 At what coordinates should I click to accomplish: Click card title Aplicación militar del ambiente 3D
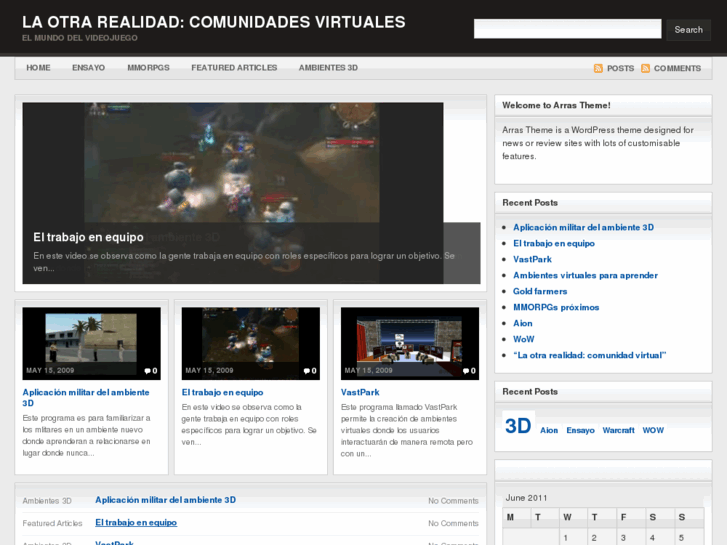(86, 398)
